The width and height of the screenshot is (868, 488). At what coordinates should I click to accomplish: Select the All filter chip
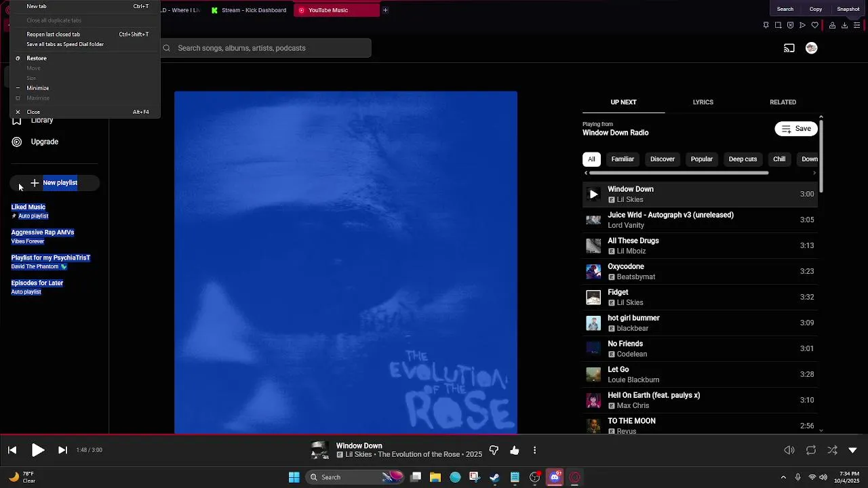pos(591,159)
